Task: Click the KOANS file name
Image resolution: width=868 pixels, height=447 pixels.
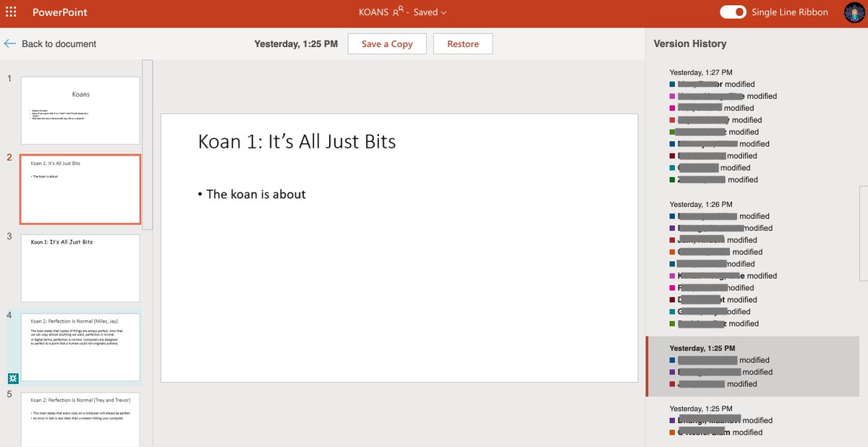Action: (x=373, y=12)
